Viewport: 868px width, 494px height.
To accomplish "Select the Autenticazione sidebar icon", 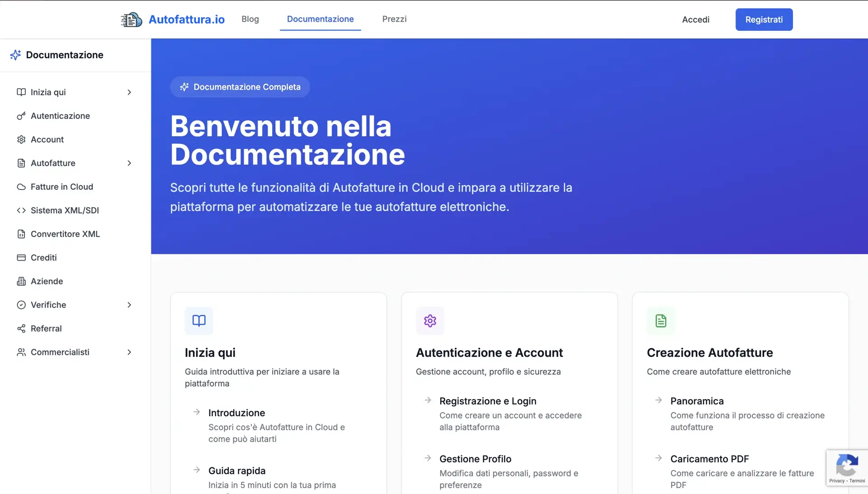I will click(21, 116).
